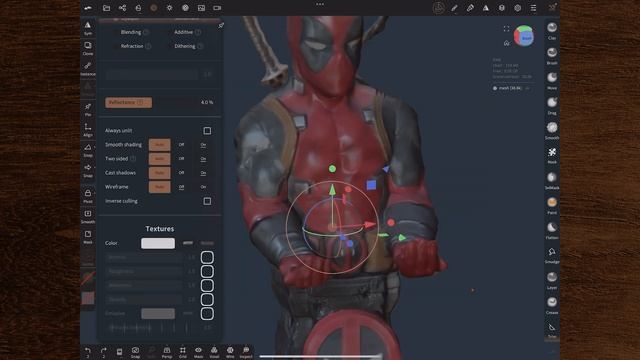The width and height of the screenshot is (640, 360).
Task: Select the Crease tool
Action: tap(552, 306)
